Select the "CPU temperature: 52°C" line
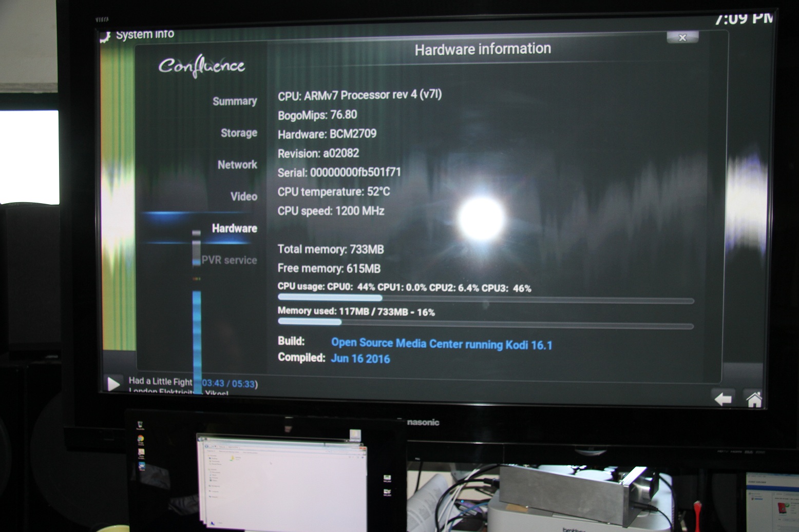This screenshot has height=532, width=799. tap(334, 192)
